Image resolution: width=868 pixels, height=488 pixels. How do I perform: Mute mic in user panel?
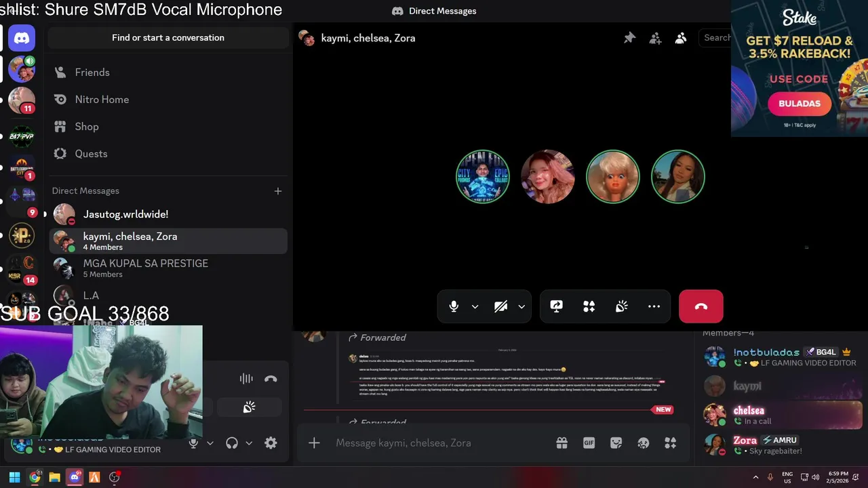point(193,443)
